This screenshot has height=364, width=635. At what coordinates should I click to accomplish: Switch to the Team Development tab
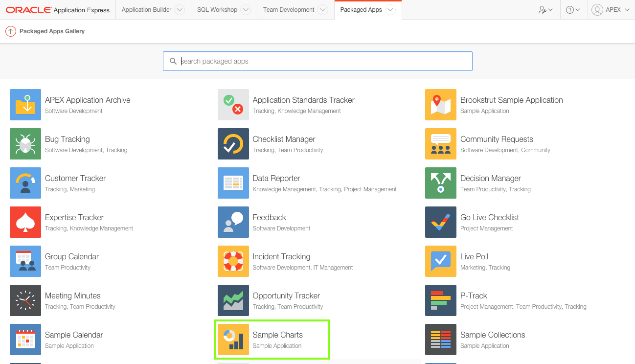(x=288, y=10)
